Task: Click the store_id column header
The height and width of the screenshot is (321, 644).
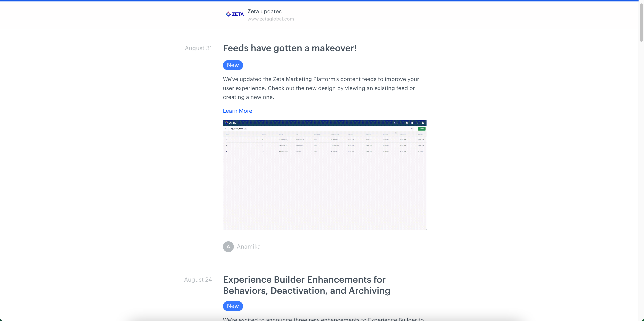Action: (x=264, y=134)
